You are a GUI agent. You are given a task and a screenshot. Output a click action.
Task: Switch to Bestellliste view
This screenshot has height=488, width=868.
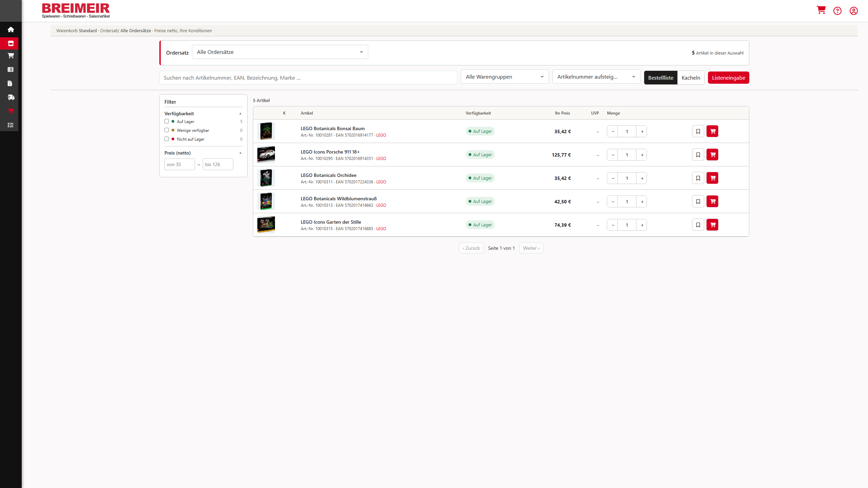pos(661,78)
